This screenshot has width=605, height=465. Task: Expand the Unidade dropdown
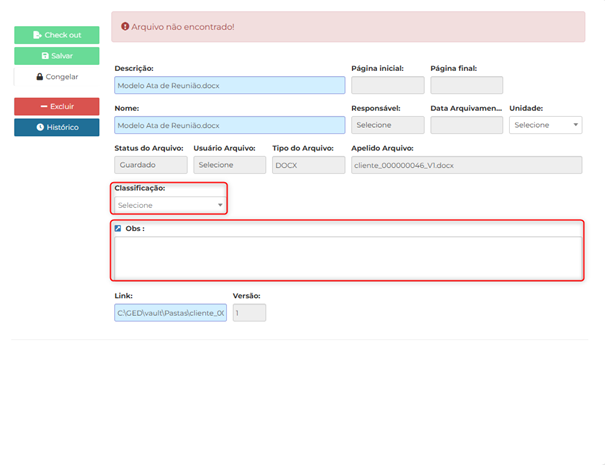tap(546, 125)
